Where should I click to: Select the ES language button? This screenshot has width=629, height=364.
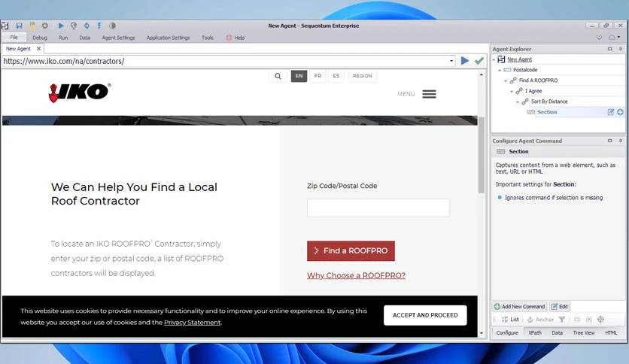[336, 76]
